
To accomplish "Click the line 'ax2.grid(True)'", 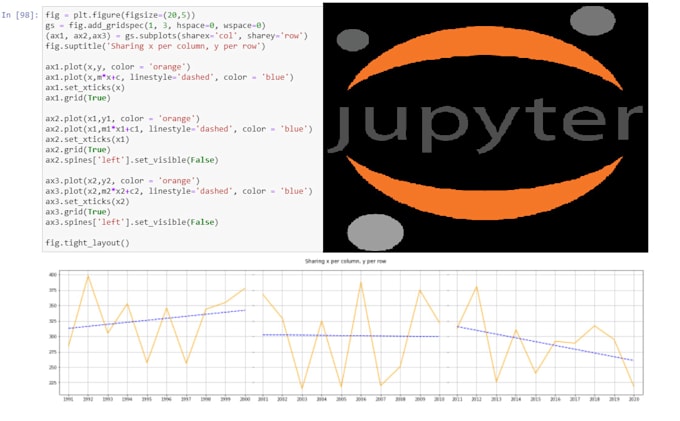I will pos(78,150).
